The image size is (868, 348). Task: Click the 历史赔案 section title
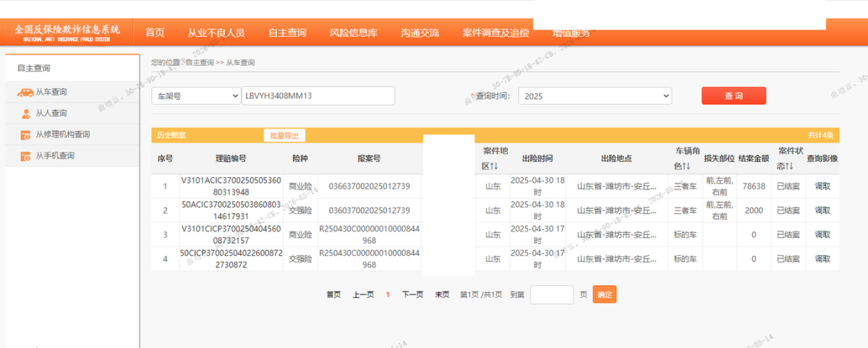[171, 135]
